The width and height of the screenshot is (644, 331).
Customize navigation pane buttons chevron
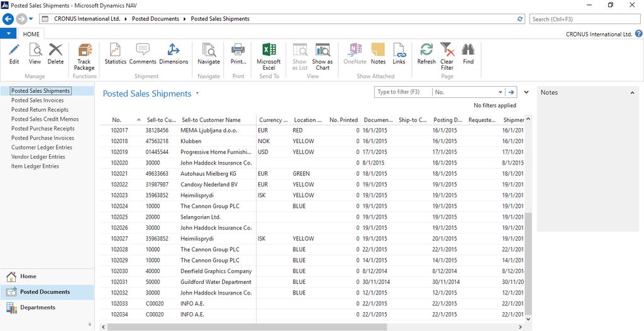[89, 324]
